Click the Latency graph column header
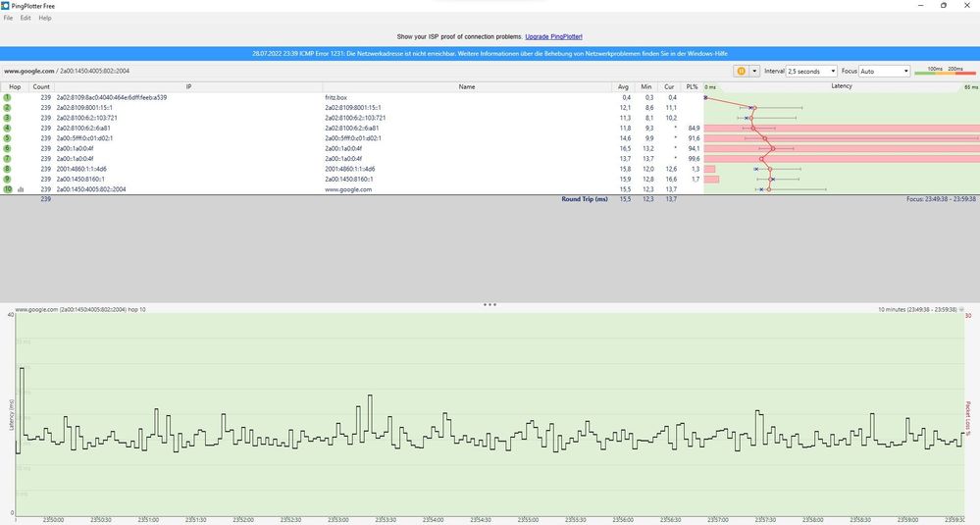This screenshot has height=525, width=980. [x=842, y=87]
